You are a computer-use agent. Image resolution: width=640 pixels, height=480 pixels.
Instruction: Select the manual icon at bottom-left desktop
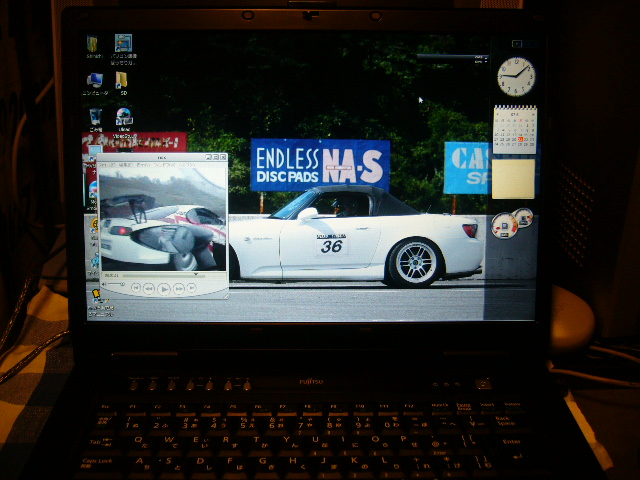(x=100, y=303)
